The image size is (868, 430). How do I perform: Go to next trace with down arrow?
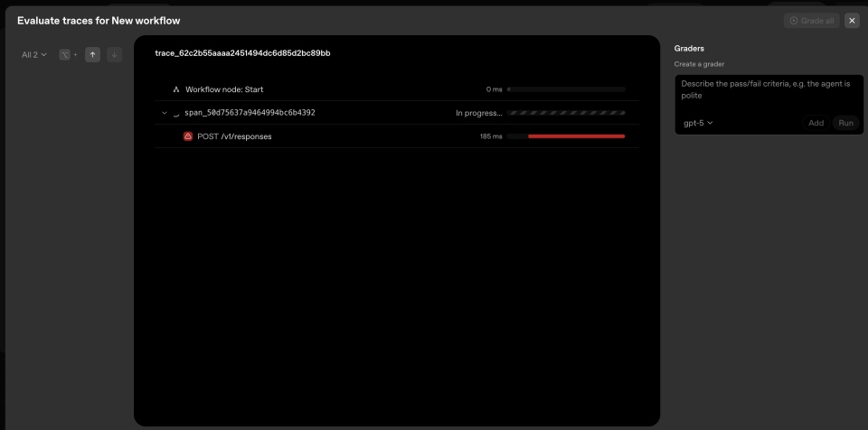(x=114, y=55)
